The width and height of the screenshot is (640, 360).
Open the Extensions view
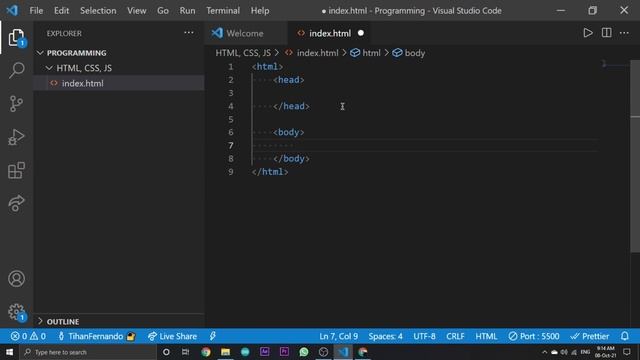[16, 171]
